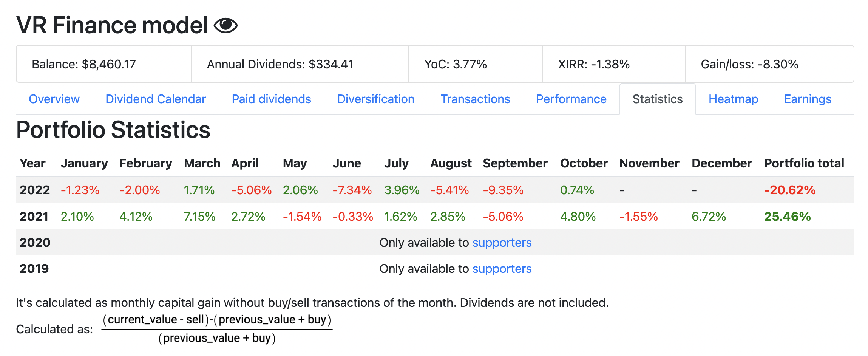Go to the Diversification tab

coord(376,99)
